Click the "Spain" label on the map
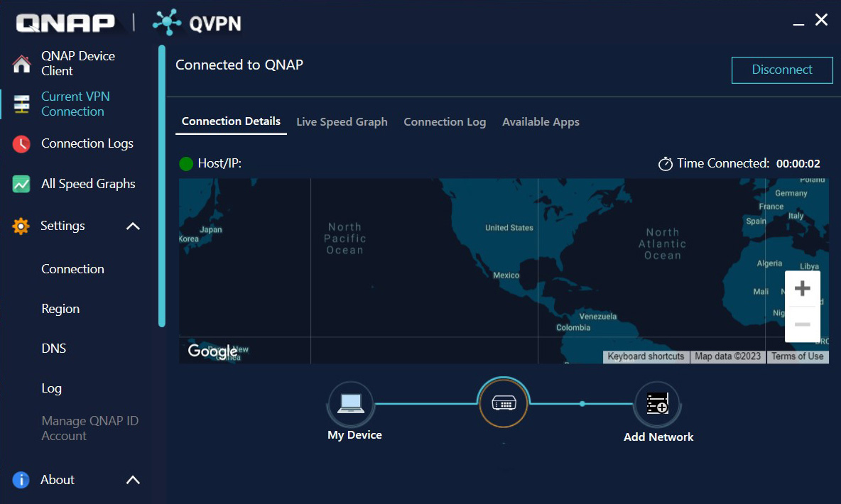 tap(756, 221)
